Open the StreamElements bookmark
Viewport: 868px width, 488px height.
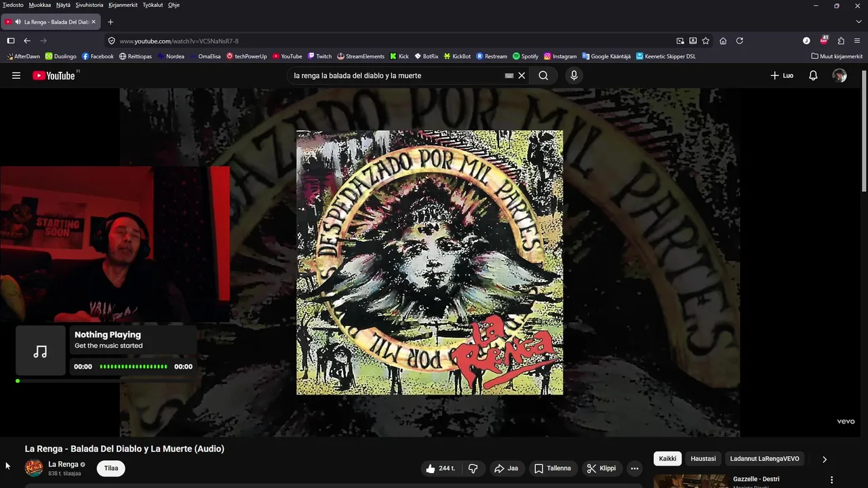tap(361, 56)
